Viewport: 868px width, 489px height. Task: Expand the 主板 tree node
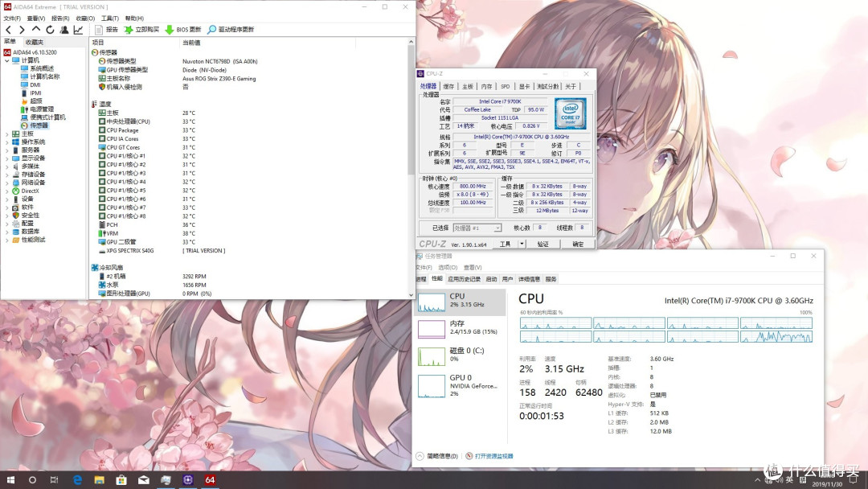tap(7, 134)
